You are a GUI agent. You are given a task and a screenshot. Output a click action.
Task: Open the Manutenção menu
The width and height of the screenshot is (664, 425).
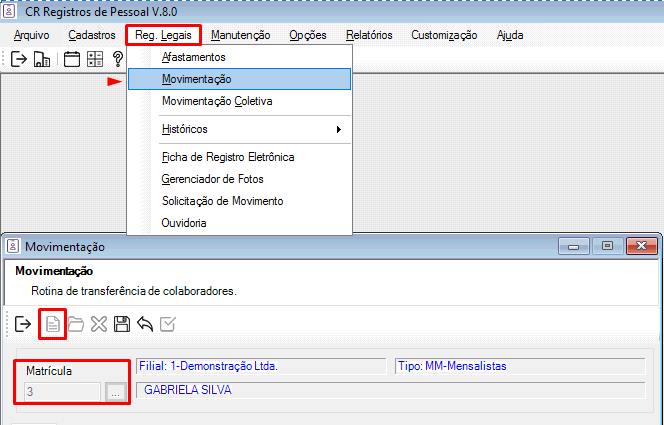(241, 35)
